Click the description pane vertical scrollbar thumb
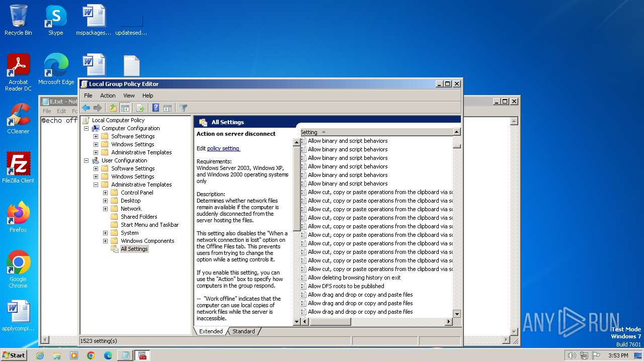This screenshot has height=362, width=644. (296, 189)
